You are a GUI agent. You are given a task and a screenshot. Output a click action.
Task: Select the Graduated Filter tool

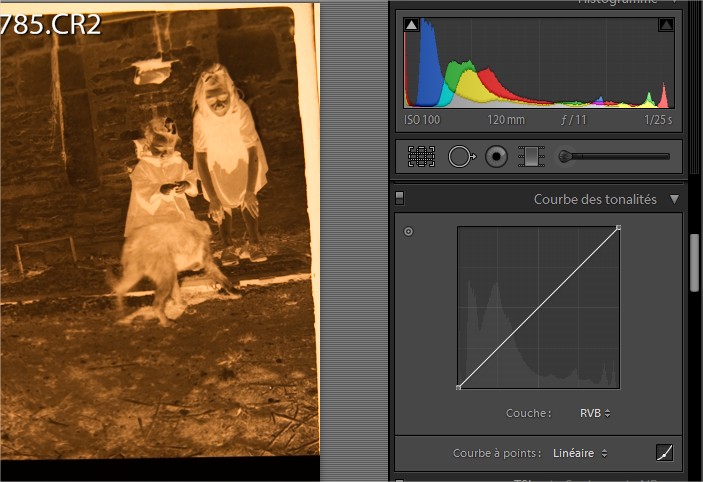(532, 156)
